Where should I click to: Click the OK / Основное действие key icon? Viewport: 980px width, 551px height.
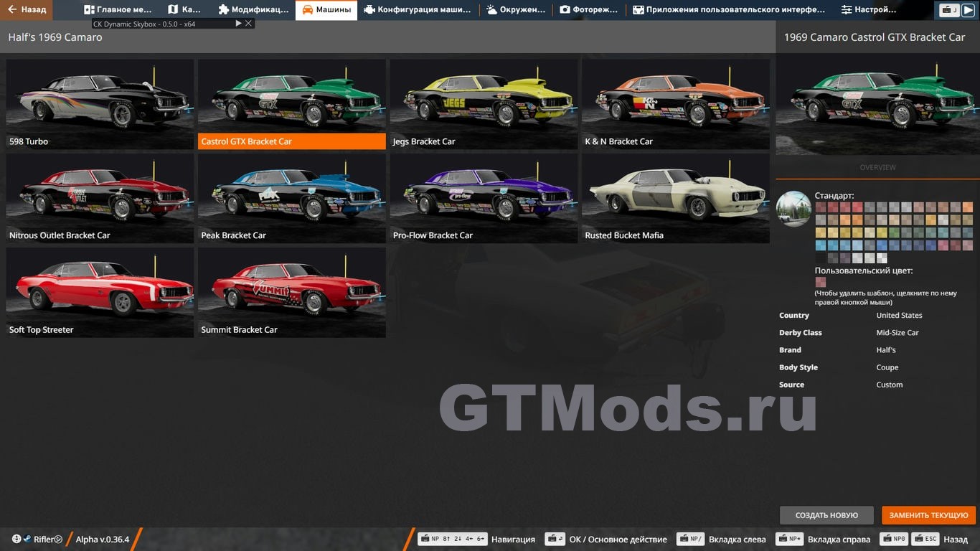555,540
